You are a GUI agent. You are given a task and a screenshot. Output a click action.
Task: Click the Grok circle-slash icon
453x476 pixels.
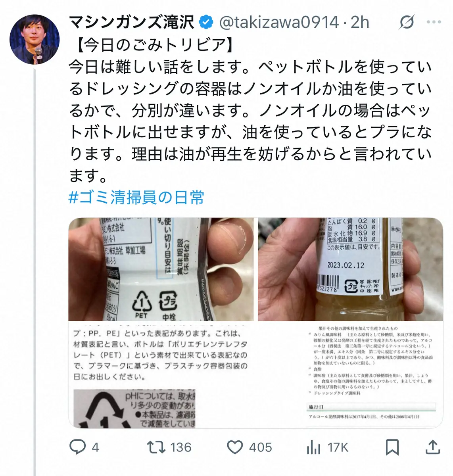[x=407, y=23]
